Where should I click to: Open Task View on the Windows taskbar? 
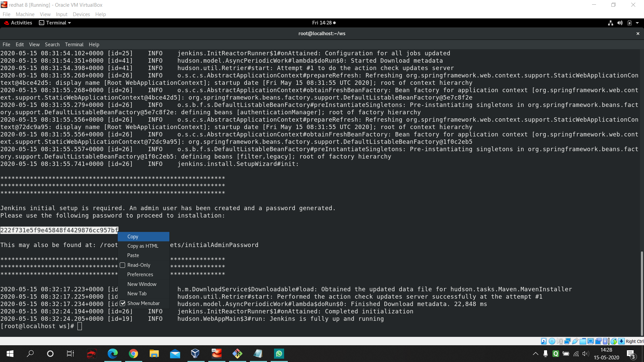pyautogui.click(x=70, y=354)
